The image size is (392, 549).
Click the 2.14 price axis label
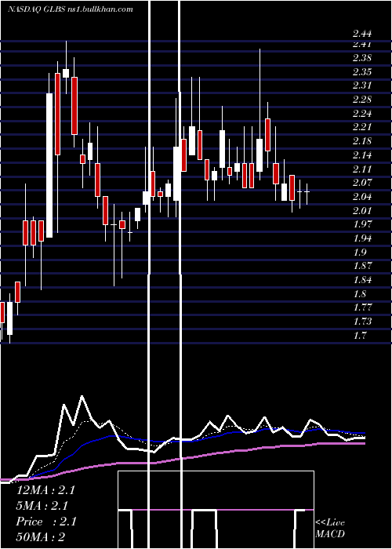point(362,155)
